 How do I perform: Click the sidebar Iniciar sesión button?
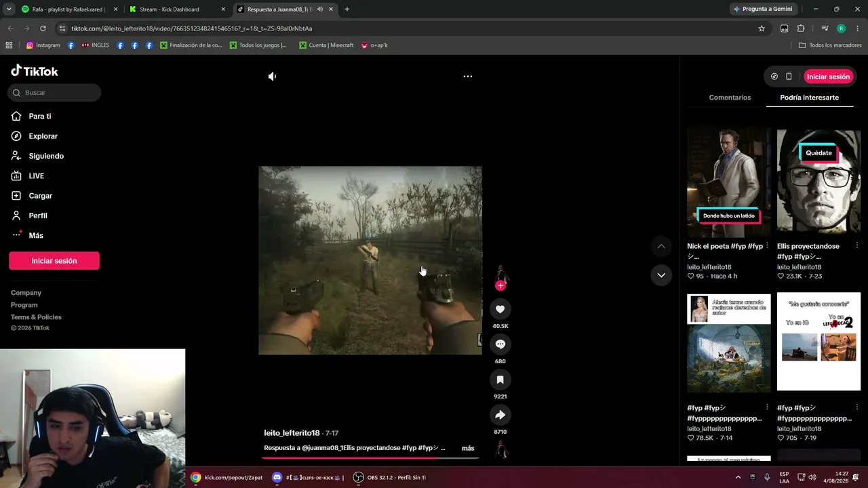click(x=54, y=261)
